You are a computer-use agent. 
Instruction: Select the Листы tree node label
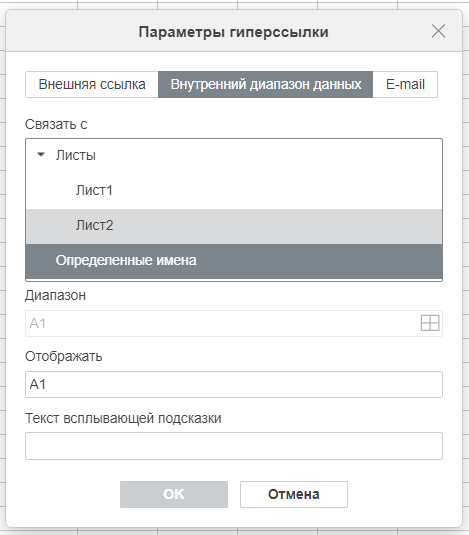pos(76,156)
